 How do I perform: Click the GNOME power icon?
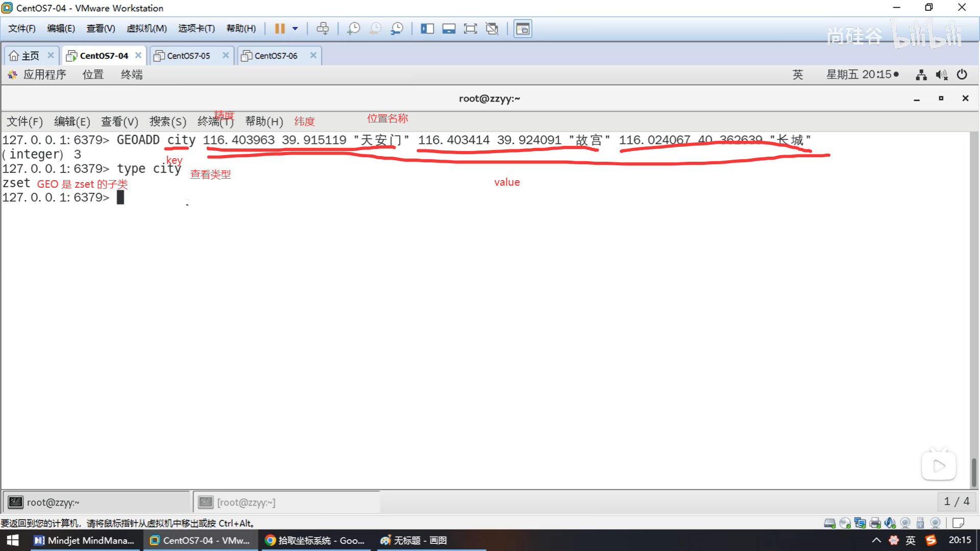(962, 74)
